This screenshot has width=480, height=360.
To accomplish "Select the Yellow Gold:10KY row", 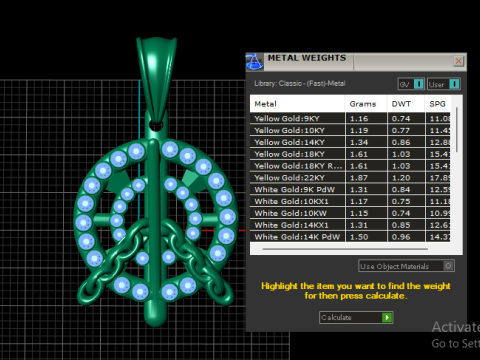I will click(350, 130).
